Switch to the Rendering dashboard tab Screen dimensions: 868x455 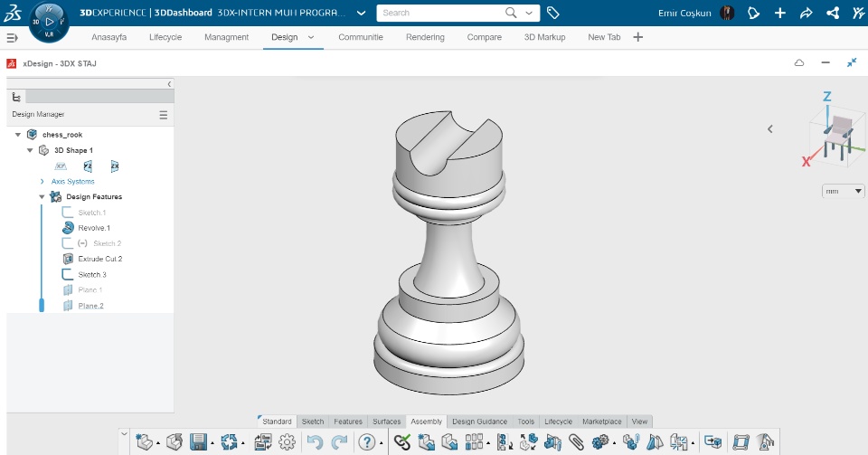click(x=425, y=37)
